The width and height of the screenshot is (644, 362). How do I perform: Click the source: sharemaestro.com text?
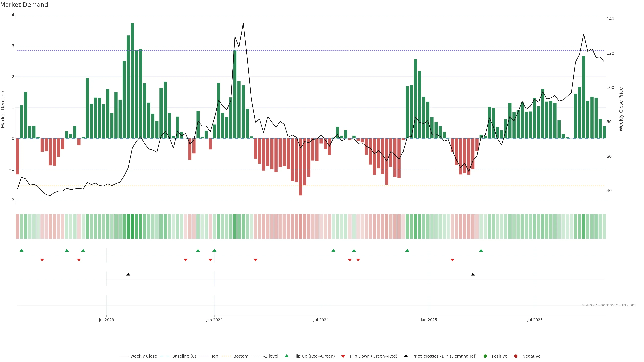click(609, 305)
